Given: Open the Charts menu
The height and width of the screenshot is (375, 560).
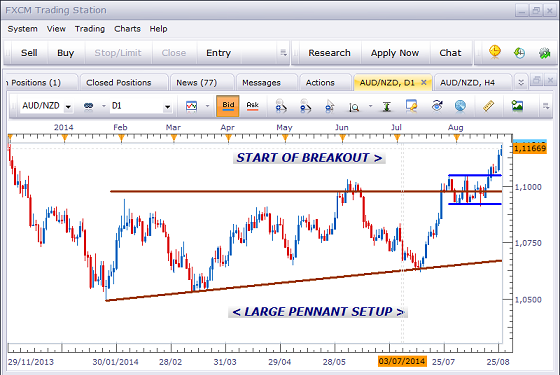Looking at the screenshot, I should point(127,29).
